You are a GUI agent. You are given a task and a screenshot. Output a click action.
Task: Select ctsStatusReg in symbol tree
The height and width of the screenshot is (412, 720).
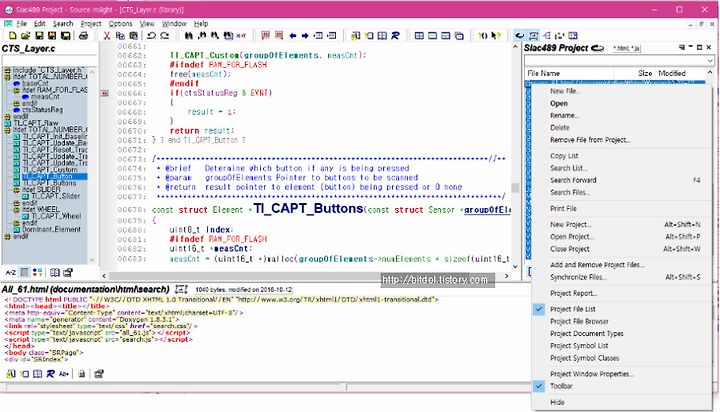[42, 110]
